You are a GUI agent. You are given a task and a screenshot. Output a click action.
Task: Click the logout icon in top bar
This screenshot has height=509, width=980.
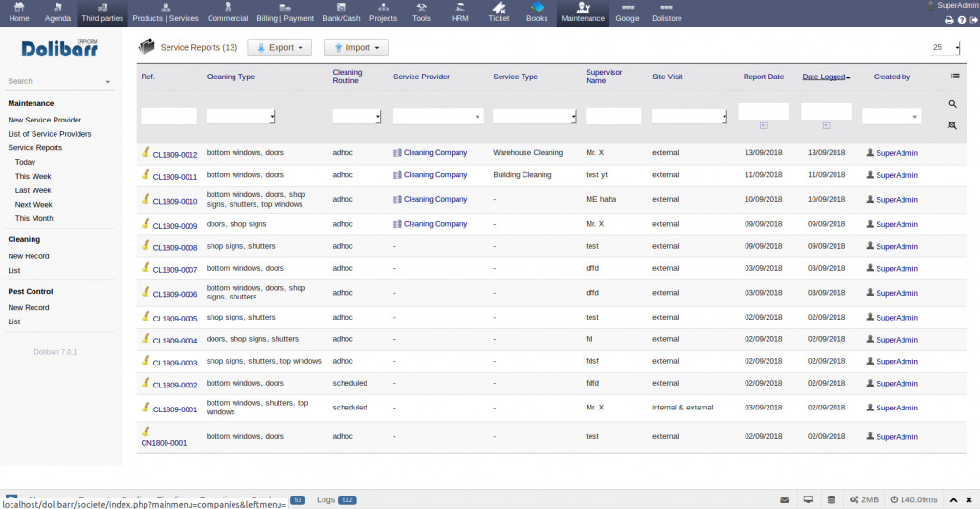(x=972, y=19)
